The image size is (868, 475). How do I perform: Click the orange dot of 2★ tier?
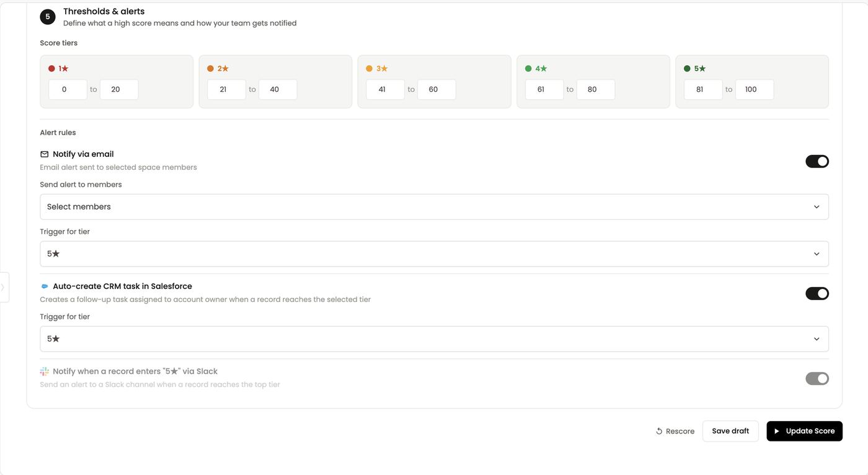click(x=210, y=69)
